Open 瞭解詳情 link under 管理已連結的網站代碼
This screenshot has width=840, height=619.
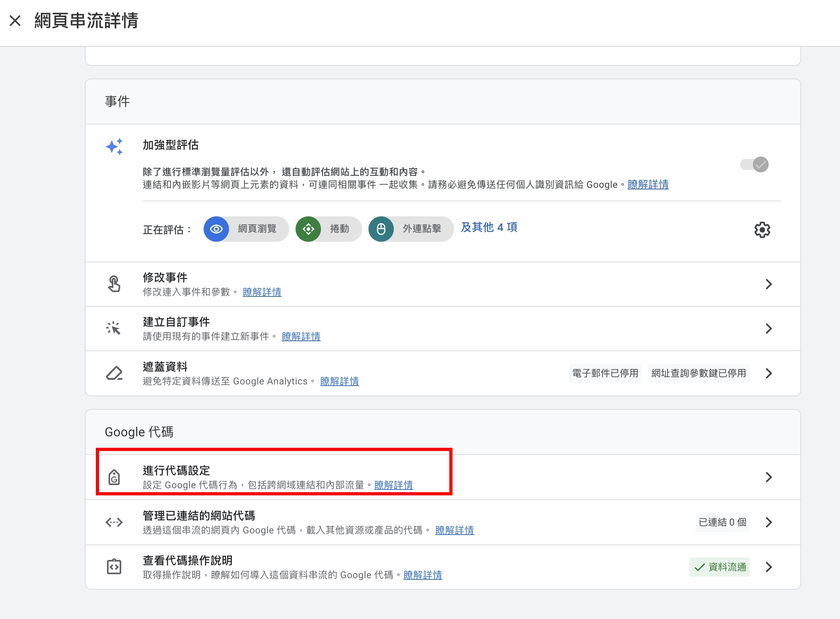click(454, 530)
